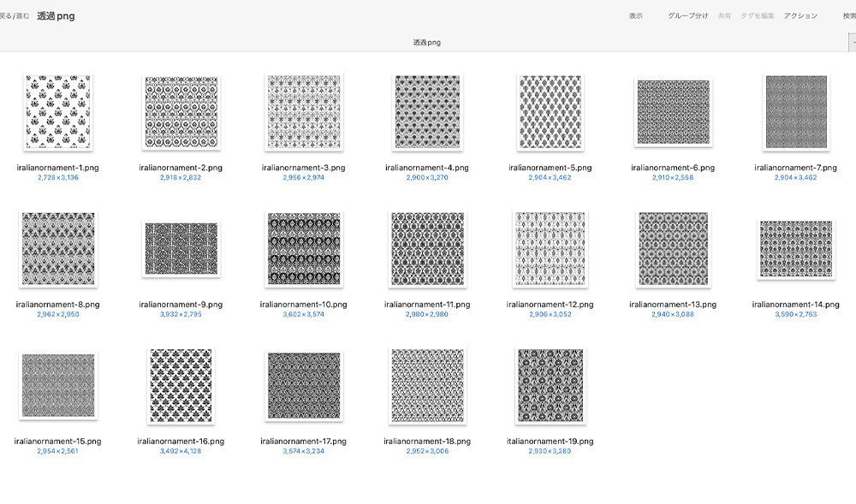Viewport: 856px width, 504px height.
Task: Click the file name iralianornament-5.png
Action: point(550,168)
